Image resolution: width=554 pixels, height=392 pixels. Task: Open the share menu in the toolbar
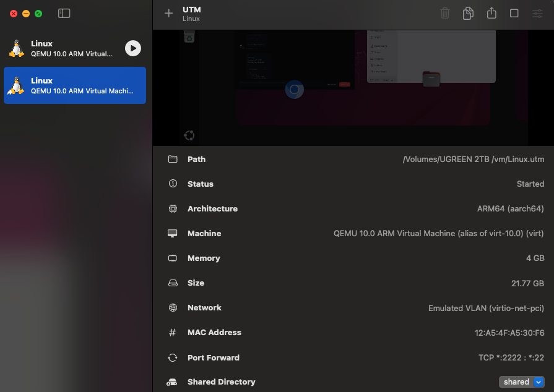(491, 13)
